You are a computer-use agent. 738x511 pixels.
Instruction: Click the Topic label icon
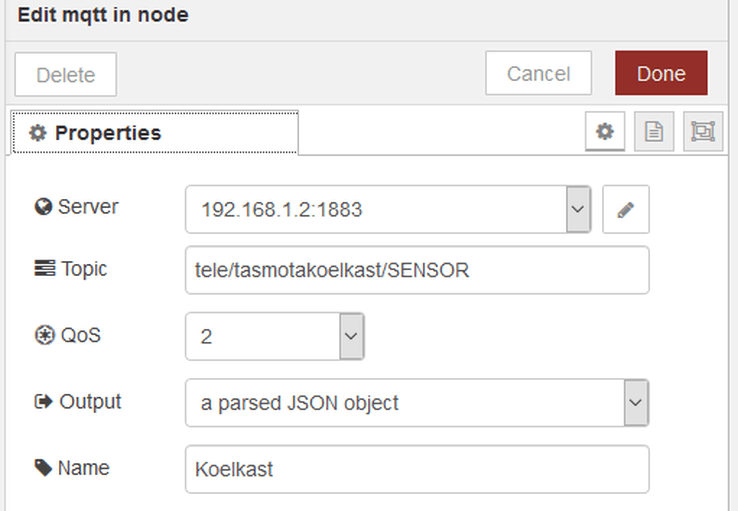45,268
